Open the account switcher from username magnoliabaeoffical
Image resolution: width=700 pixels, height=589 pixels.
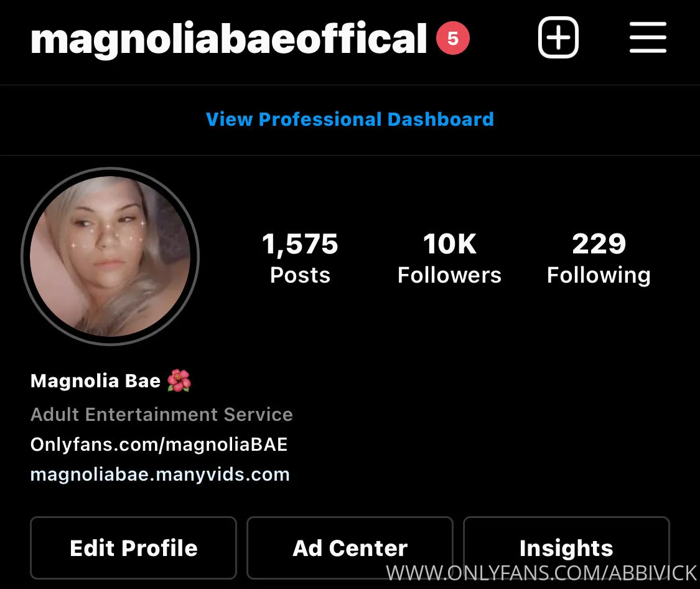228,39
